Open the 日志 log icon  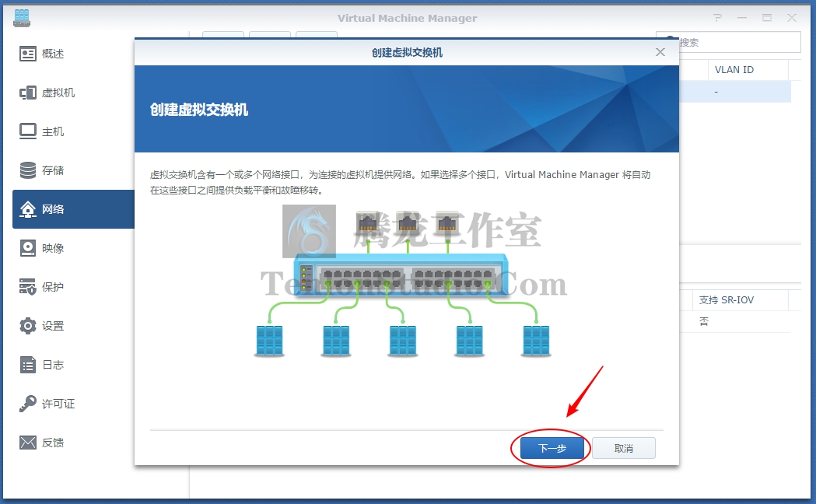pos(27,365)
